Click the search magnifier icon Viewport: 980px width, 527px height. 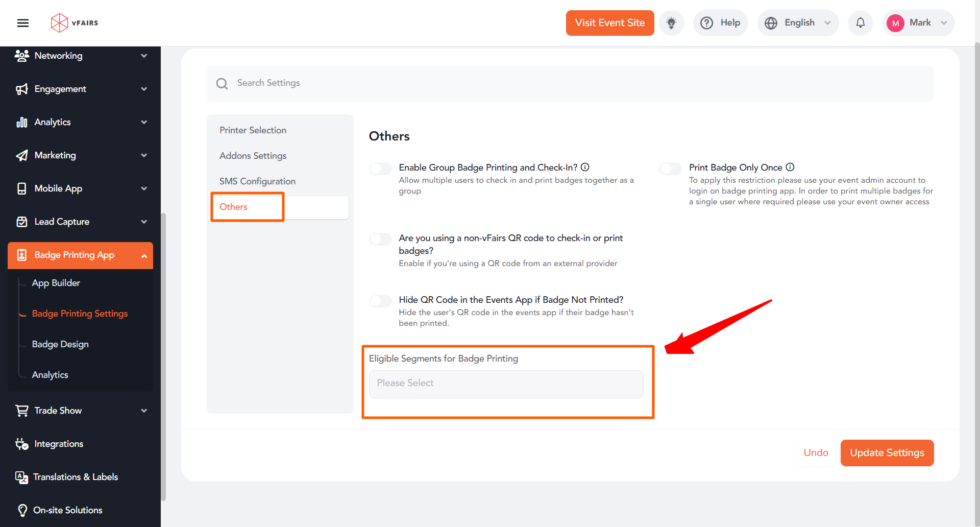point(222,83)
